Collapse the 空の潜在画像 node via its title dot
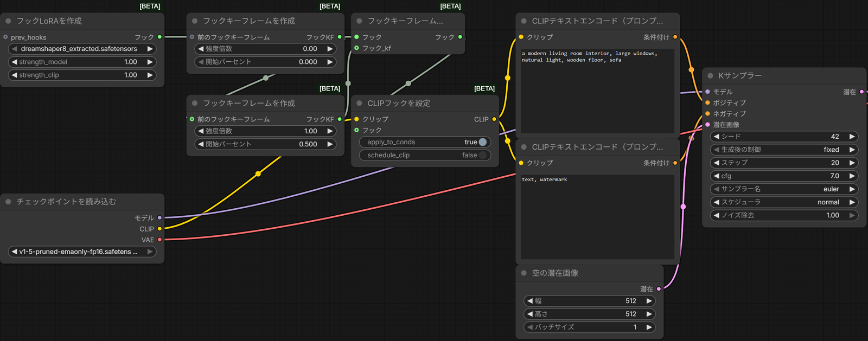This screenshot has width=868, height=341. coord(524,273)
